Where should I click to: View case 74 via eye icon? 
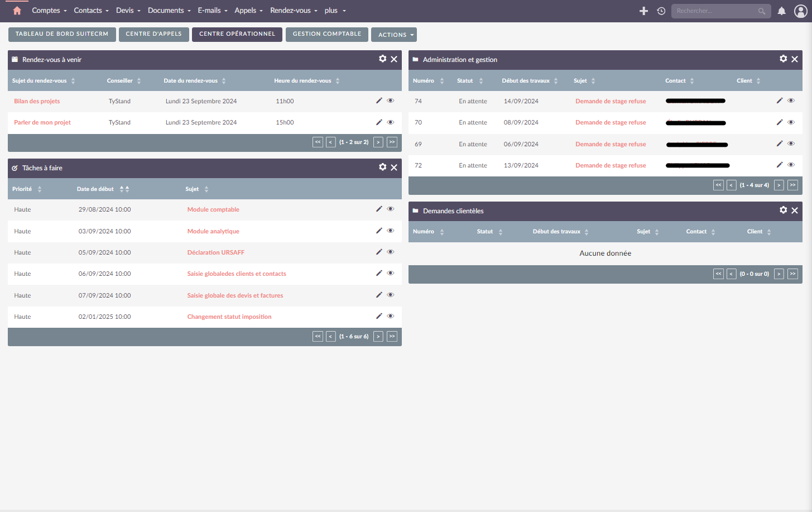click(791, 101)
